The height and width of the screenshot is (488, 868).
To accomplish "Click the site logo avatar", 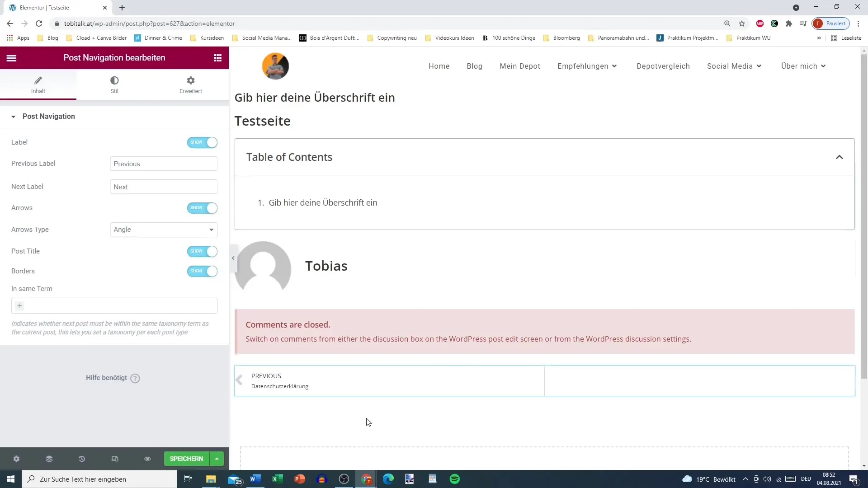I will (x=275, y=66).
